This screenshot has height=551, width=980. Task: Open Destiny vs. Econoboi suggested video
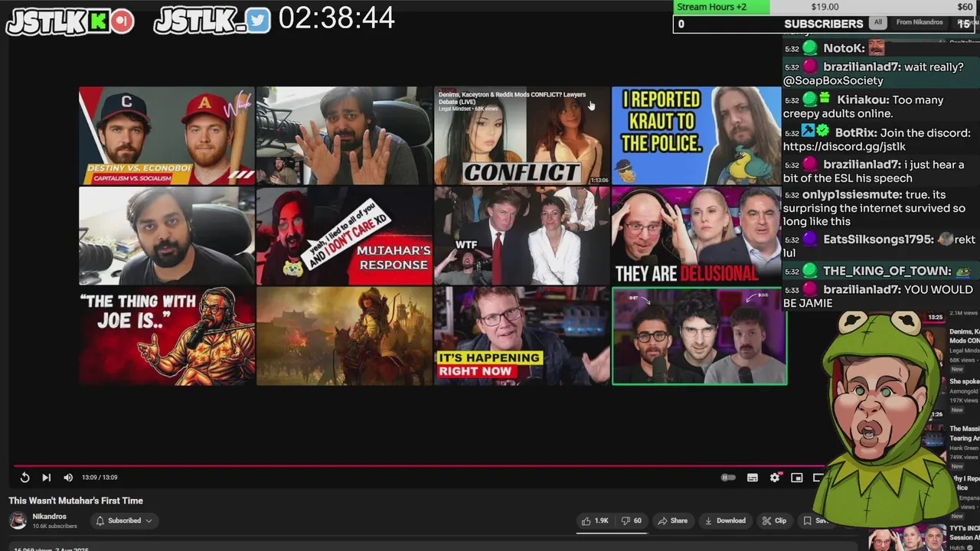166,135
